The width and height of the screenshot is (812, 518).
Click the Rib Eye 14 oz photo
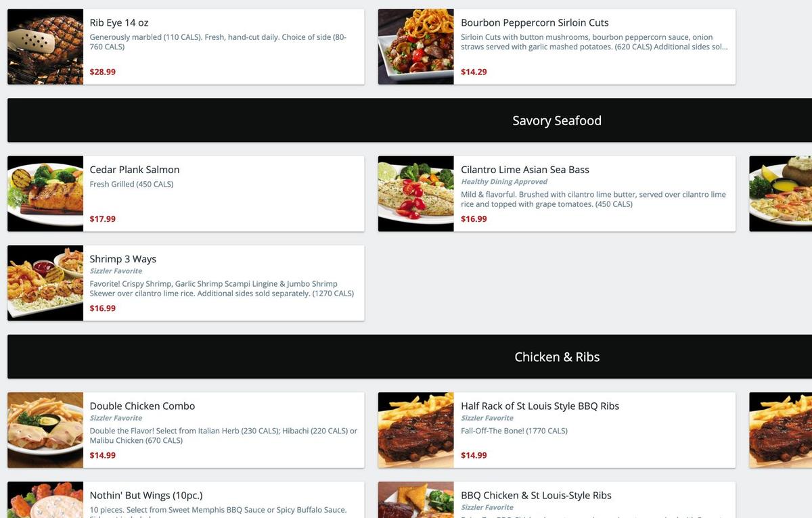45,47
